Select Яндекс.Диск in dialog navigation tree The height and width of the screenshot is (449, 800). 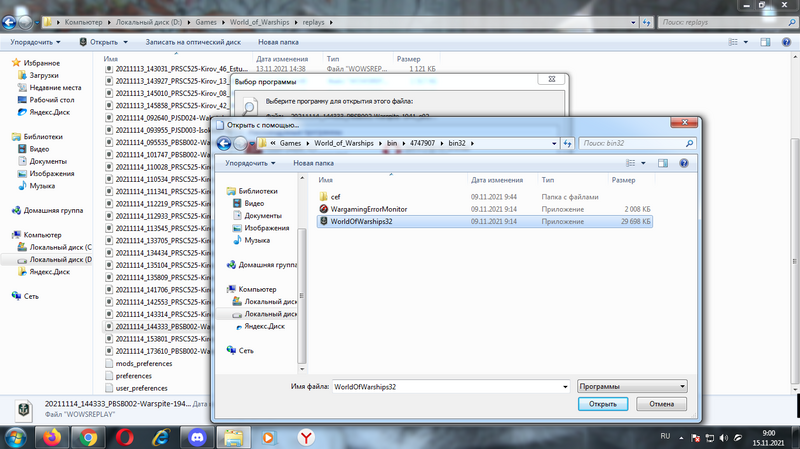point(264,327)
